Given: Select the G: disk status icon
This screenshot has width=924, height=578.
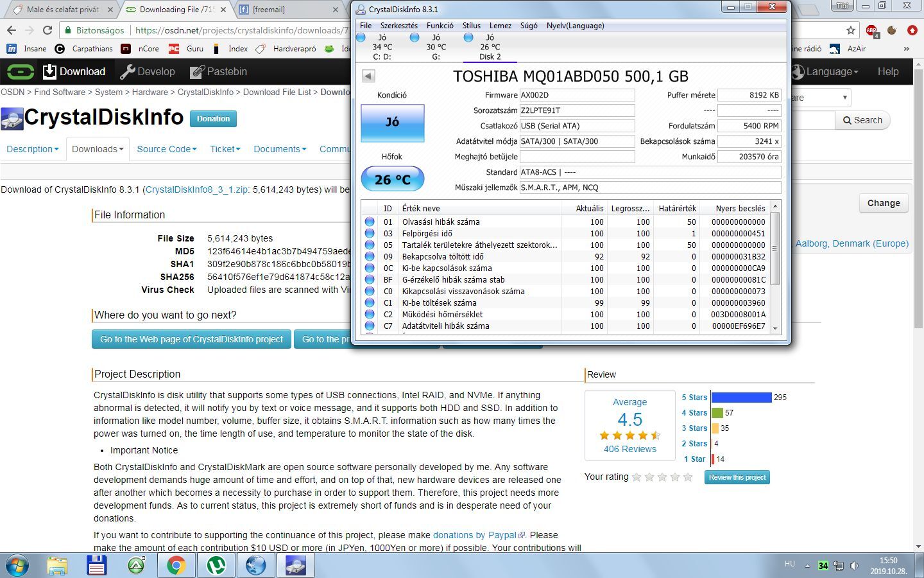Looking at the screenshot, I should click(x=415, y=37).
